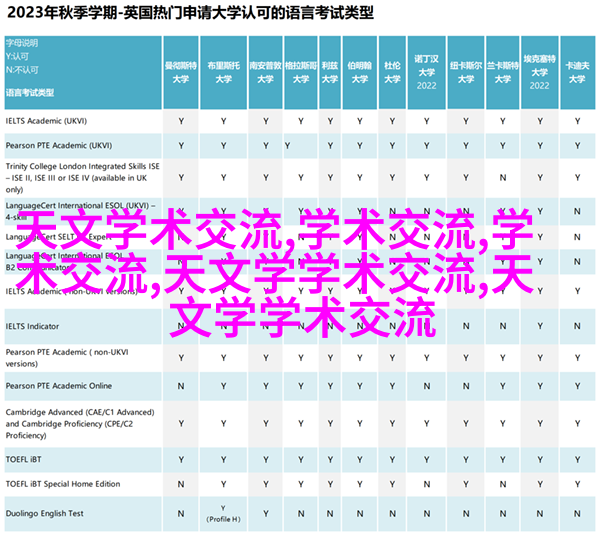Click the TOEFL iBT row label

point(23,459)
